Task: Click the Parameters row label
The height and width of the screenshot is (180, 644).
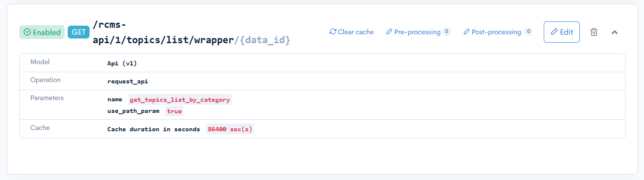Action: (47, 98)
